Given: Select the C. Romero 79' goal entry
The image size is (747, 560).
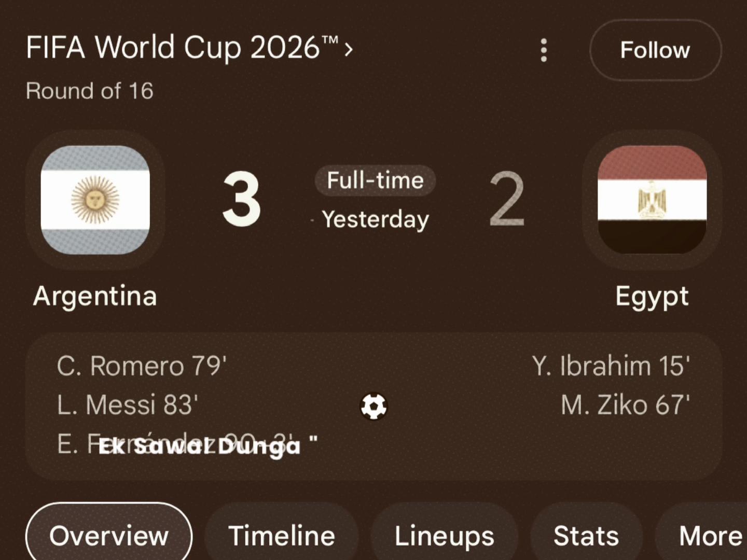Looking at the screenshot, I should click(142, 366).
